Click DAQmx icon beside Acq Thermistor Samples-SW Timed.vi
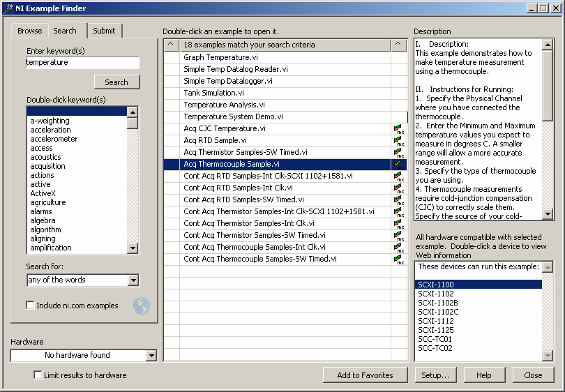 [x=399, y=153]
